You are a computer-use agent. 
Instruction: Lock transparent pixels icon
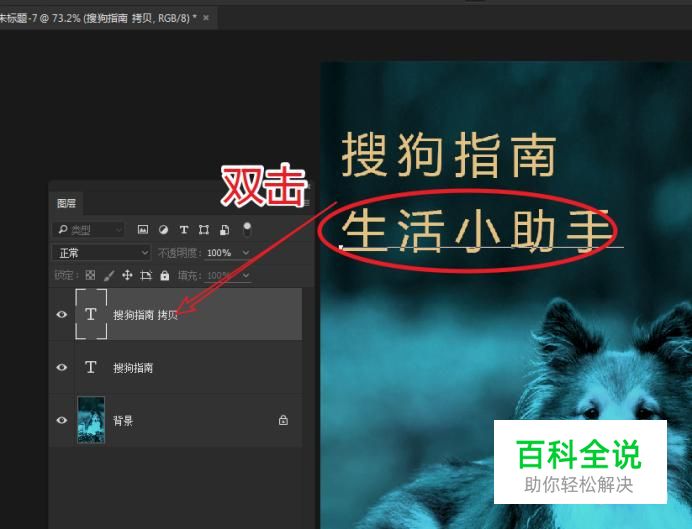coord(90,275)
